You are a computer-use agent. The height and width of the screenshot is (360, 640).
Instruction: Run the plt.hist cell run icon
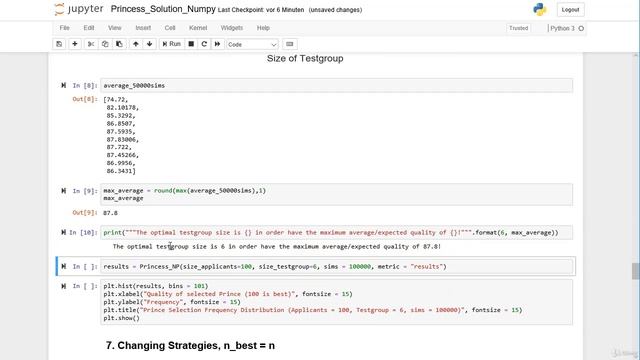[64, 286]
